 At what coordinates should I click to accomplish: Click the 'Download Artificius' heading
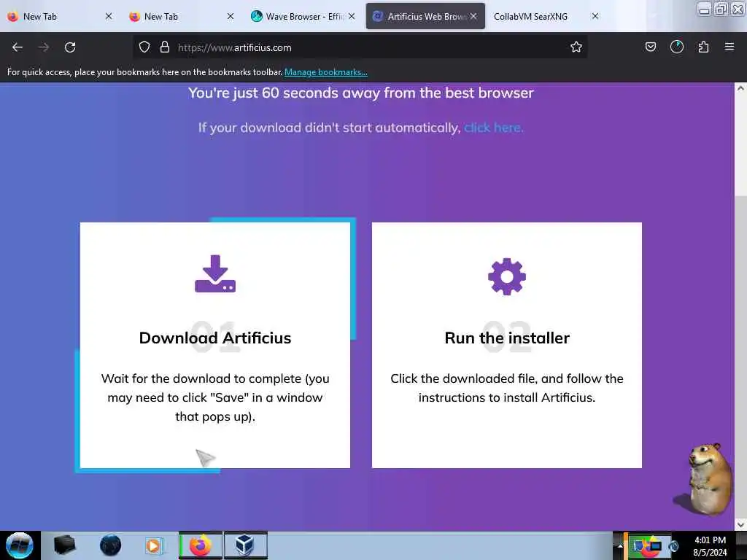pos(215,338)
